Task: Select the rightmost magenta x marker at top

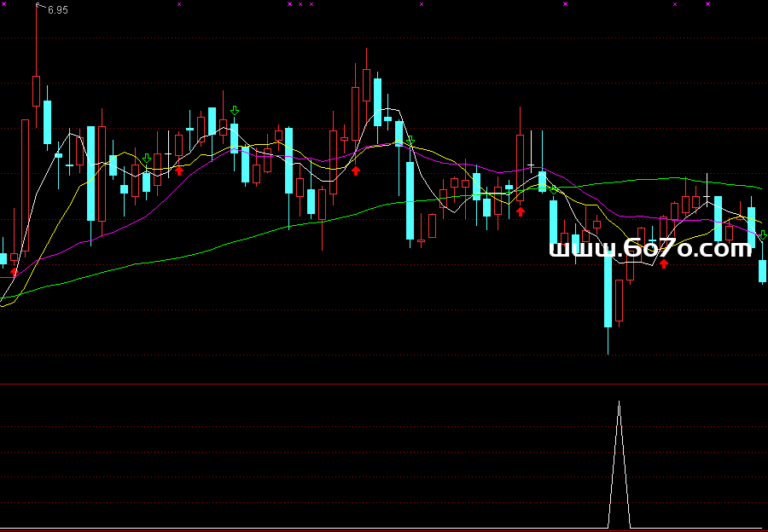Action: [707, 4]
